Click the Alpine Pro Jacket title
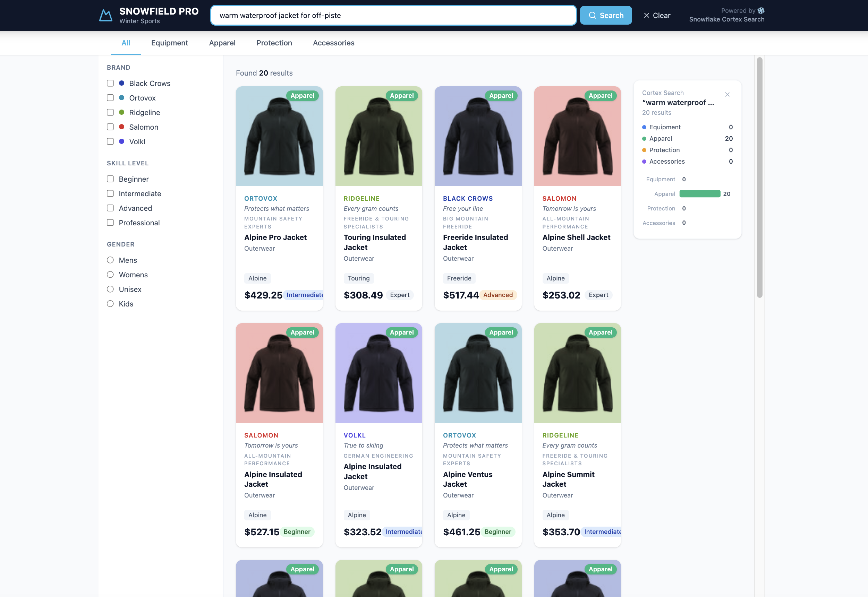The height and width of the screenshot is (597, 868). tap(275, 237)
